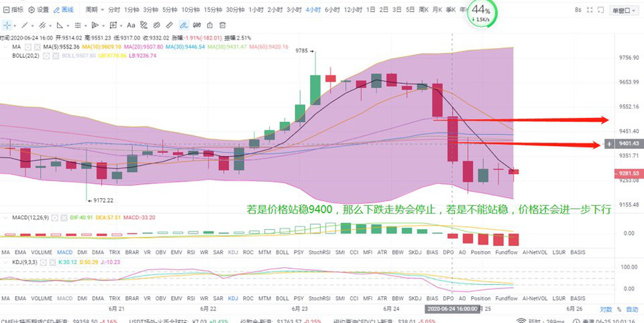Click the 指标 indicators button
Viewport: 644px width, 323px height.
[13, 10]
